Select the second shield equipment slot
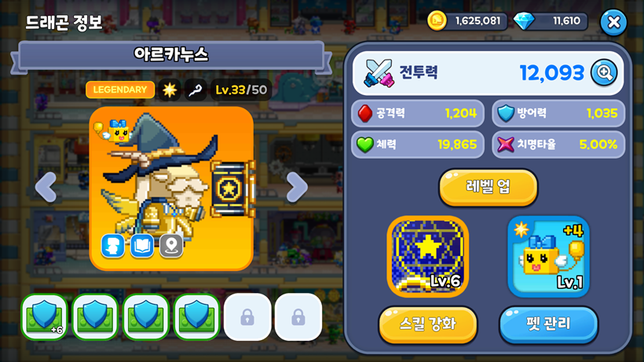Viewport: 644px width, 362px height. (95, 317)
